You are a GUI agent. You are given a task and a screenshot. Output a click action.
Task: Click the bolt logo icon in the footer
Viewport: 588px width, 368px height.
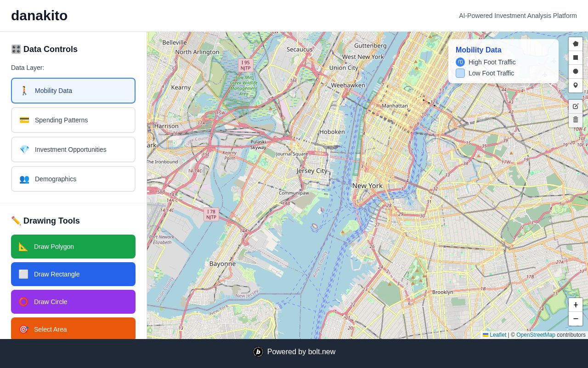pos(258,352)
